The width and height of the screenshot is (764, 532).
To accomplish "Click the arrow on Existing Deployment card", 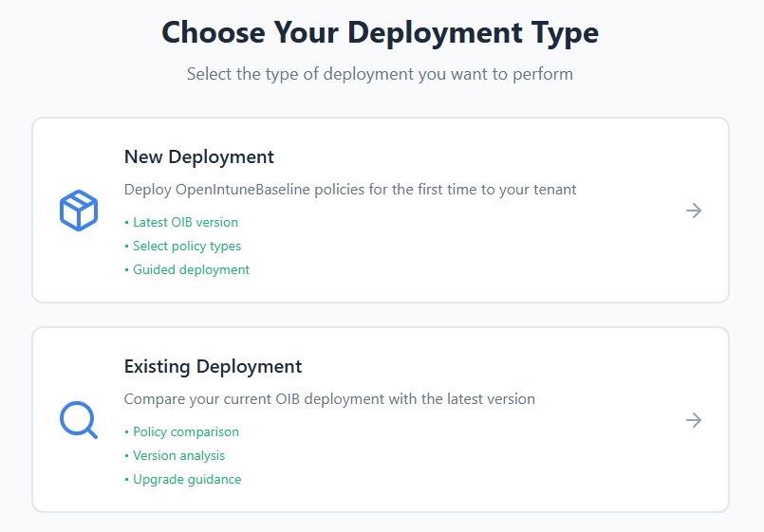I will tap(694, 420).
